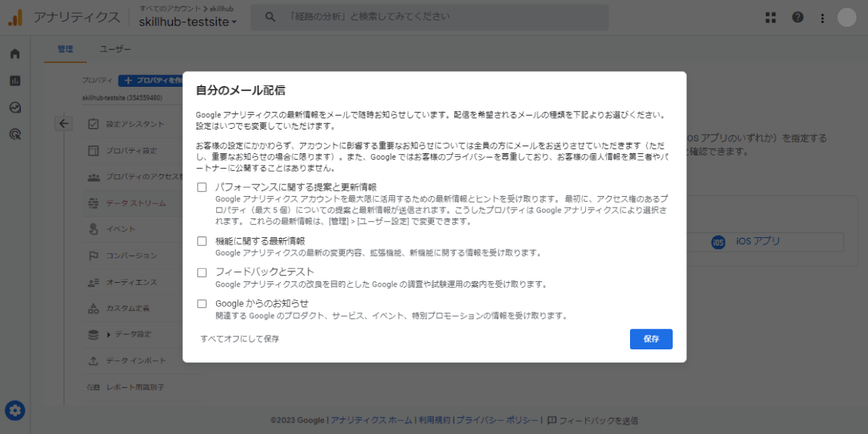
Task: Open プロパティのアクセス管理 menu item
Action: 144,176
